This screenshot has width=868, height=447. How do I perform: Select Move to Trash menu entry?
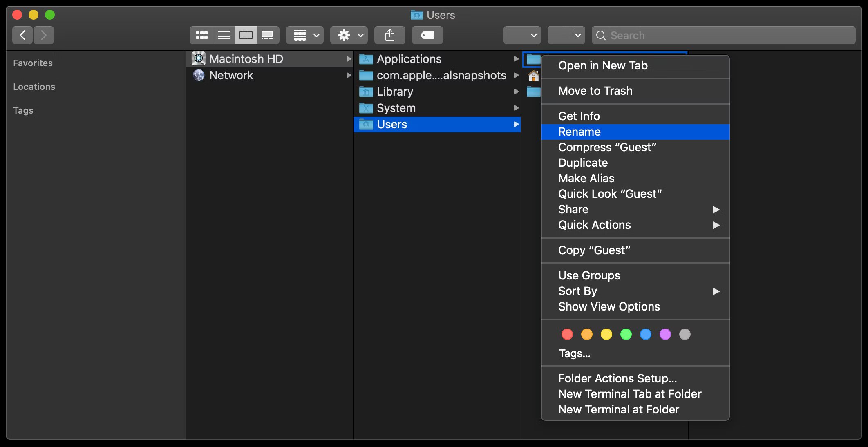click(x=595, y=91)
